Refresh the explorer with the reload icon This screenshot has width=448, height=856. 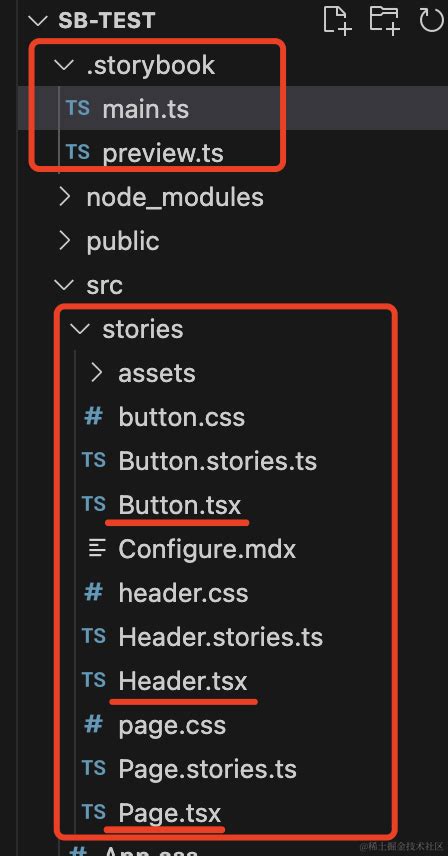click(x=431, y=20)
